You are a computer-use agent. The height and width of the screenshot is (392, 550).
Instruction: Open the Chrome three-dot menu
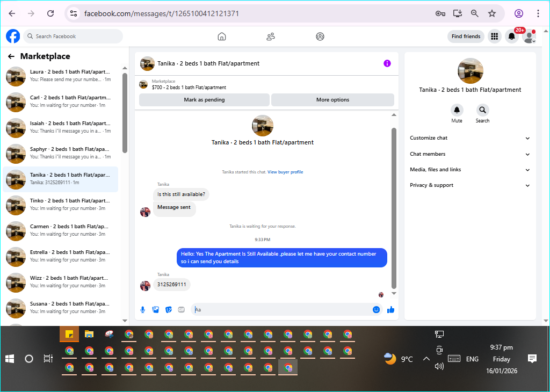[x=538, y=13]
